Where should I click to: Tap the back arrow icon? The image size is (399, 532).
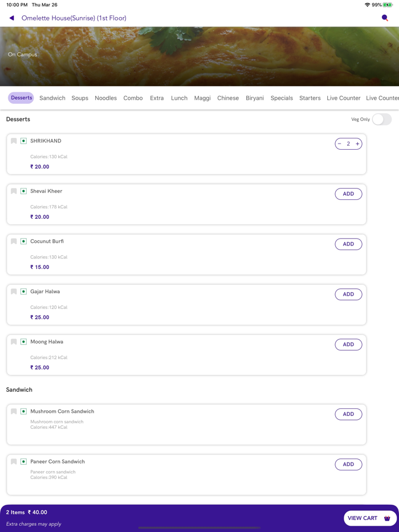pyautogui.click(x=11, y=18)
